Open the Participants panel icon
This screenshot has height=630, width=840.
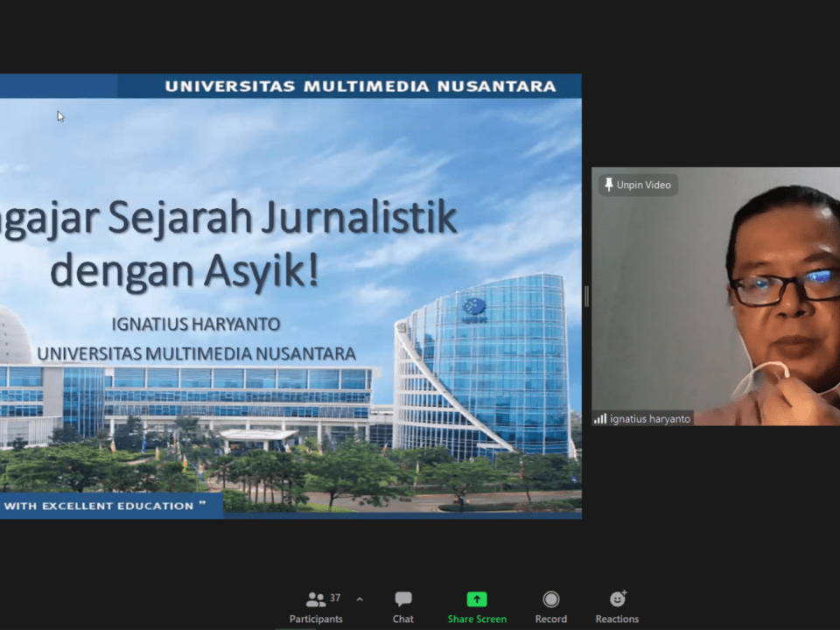pos(315,600)
